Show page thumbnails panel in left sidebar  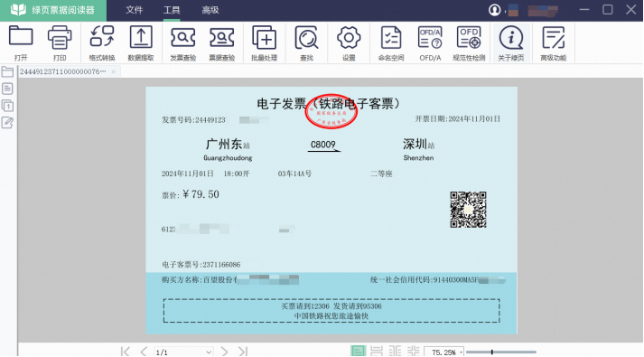pyautogui.click(x=7, y=106)
